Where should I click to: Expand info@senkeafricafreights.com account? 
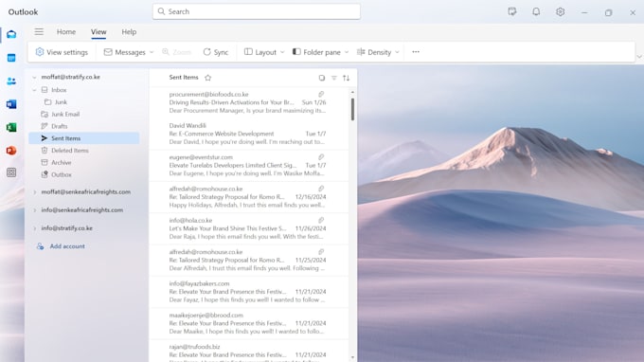(34, 210)
